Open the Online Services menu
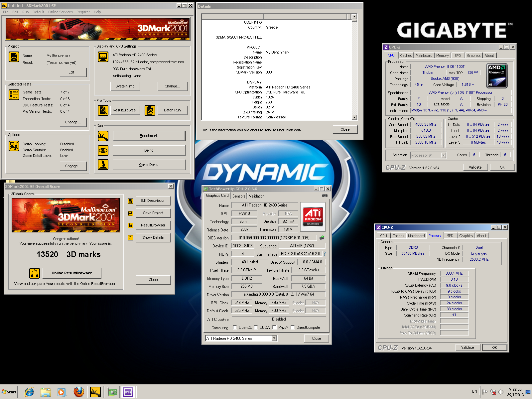 click(x=61, y=12)
